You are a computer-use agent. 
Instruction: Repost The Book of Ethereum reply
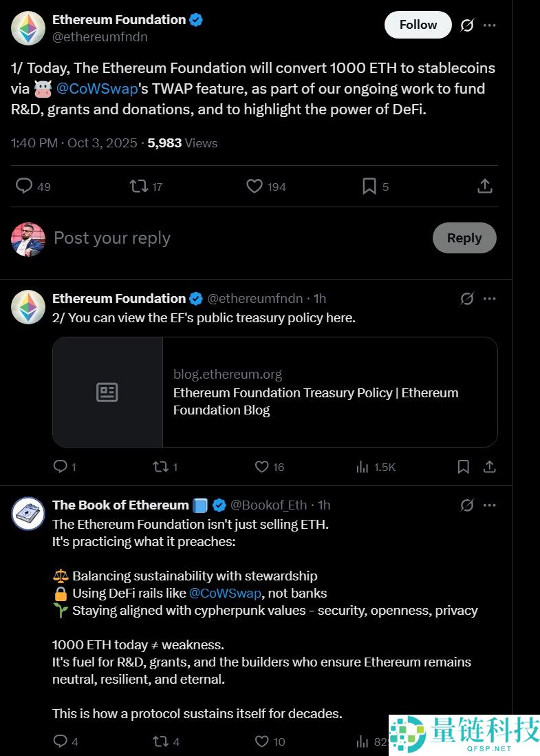[160, 742]
